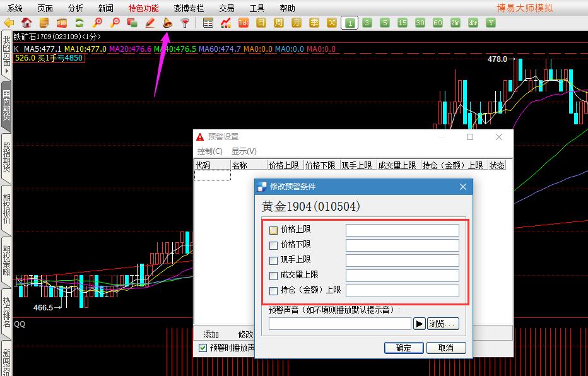Switch to the 2hr chart period

point(456,23)
